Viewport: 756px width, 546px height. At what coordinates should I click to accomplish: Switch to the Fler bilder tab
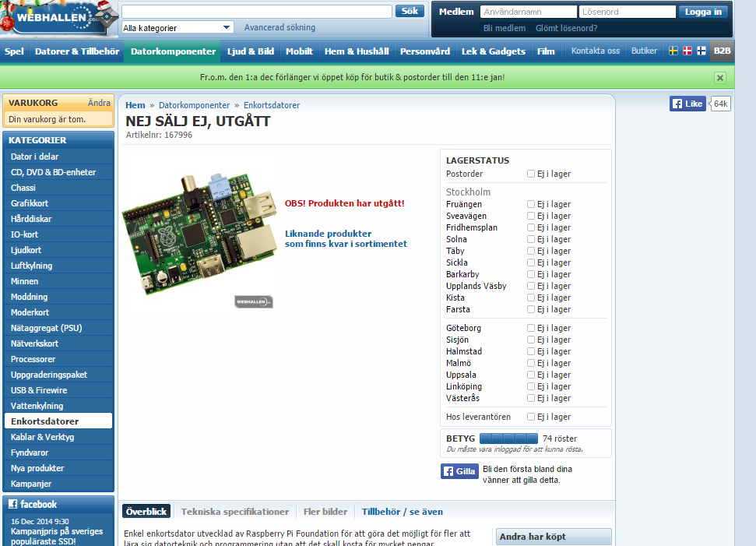(325, 512)
